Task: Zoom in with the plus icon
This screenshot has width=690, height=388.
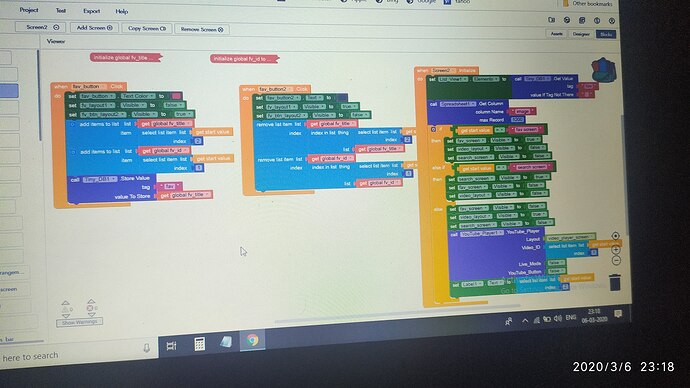Action: (x=616, y=249)
